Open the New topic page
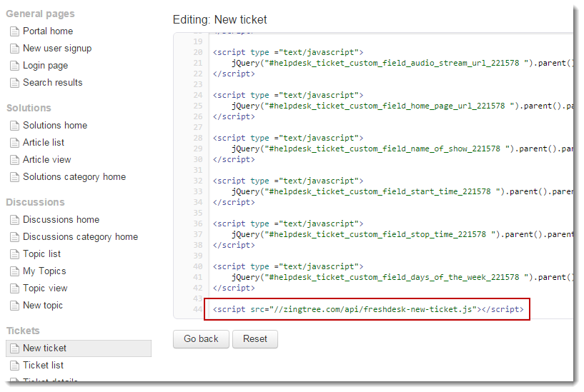The image size is (584, 392). pyautogui.click(x=43, y=306)
